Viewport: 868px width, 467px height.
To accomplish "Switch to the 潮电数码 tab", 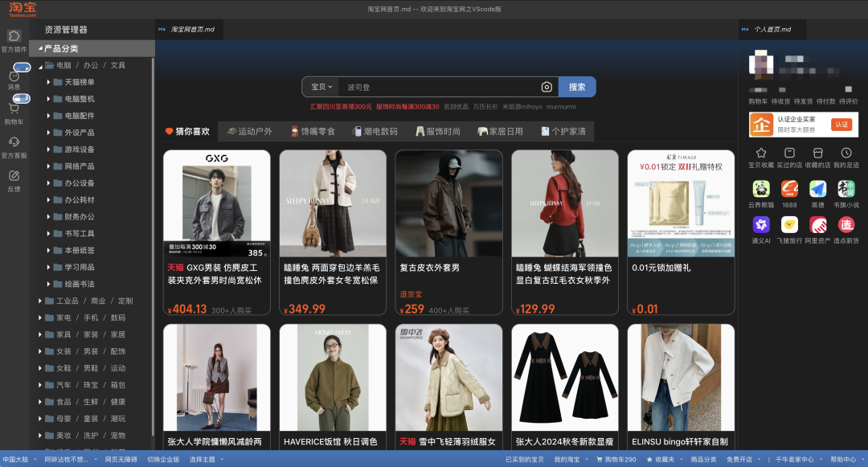I will coord(375,131).
